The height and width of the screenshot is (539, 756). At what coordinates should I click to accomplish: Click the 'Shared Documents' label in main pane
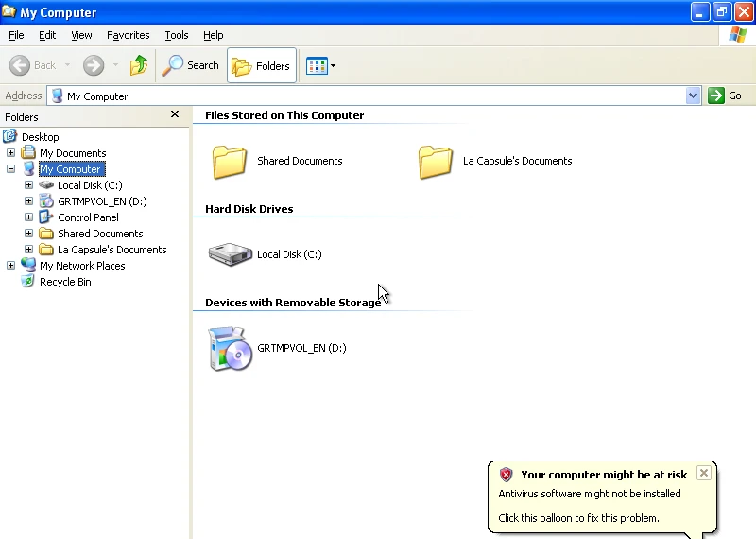pos(300,161)
